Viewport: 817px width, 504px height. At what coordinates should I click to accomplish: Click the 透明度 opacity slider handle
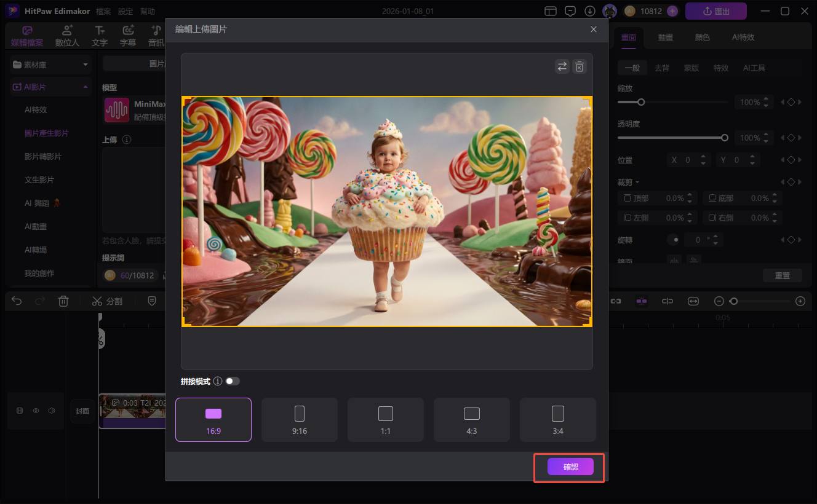(x=724, y=138)
